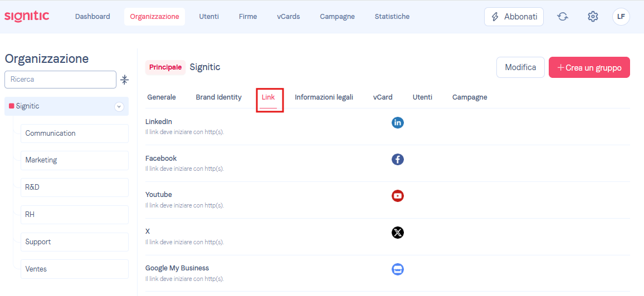
Task: Expand the Signitic group chevron
Action: (119, 107)
